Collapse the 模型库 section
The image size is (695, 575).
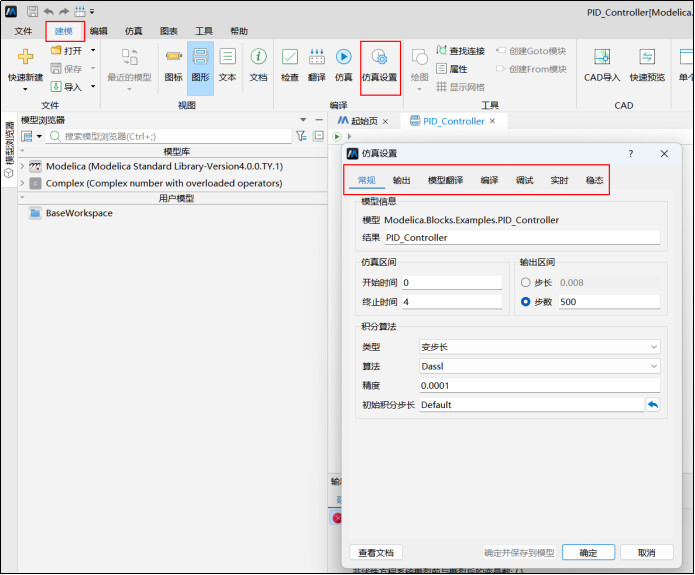coord(22,151)
